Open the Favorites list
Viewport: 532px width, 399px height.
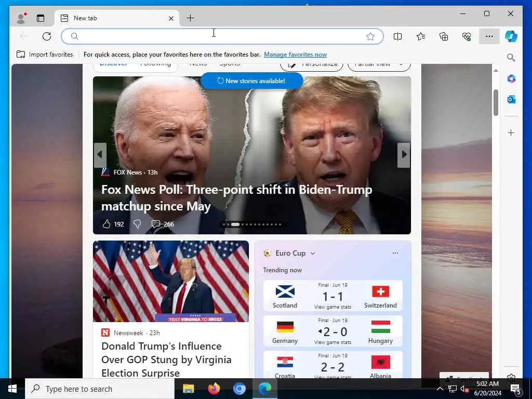pos(421,36)
